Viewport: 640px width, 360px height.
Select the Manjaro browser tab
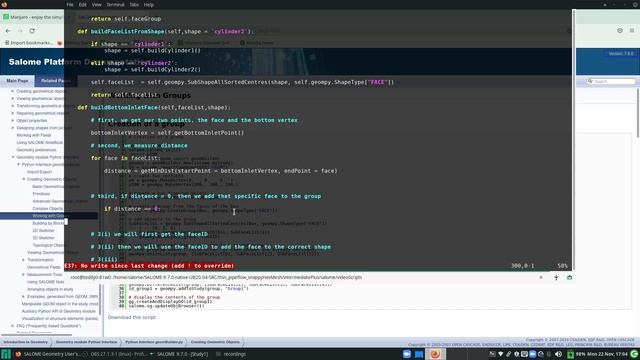(33, 17)
